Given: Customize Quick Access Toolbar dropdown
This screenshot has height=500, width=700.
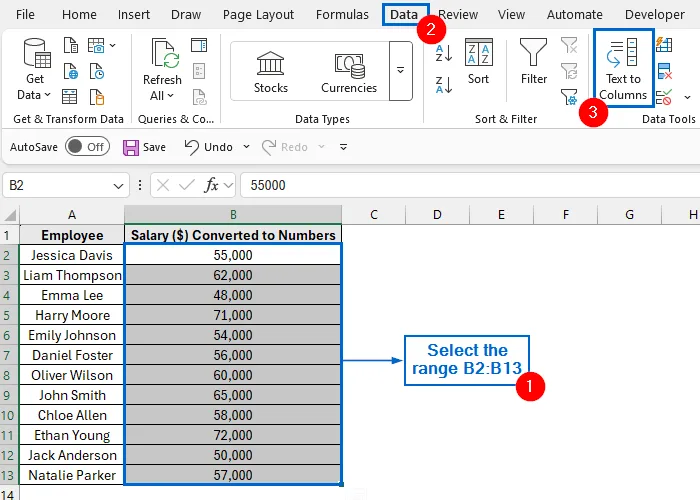Looking at the screenshot, I should 343,147.
